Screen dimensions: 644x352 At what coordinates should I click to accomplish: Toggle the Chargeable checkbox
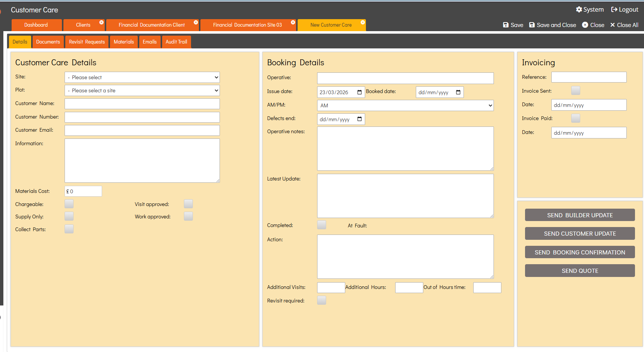coord(69,204)
